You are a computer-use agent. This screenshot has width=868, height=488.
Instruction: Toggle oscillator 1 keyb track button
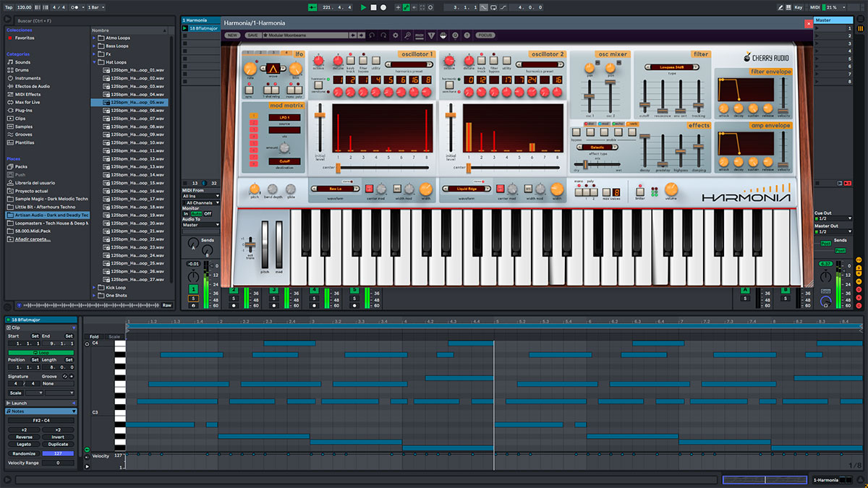point(350,61)
